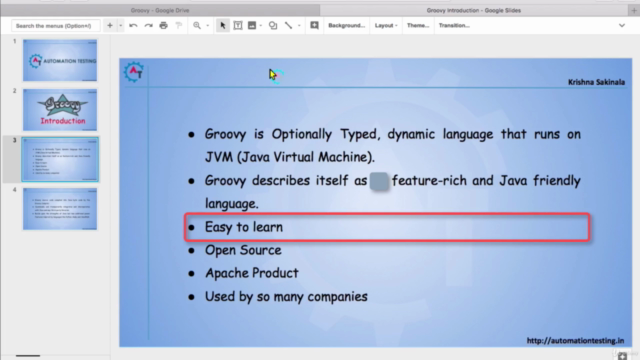Collapse the toolbar with the chevron
640x360 pixels.
click(x=622, y=25)
